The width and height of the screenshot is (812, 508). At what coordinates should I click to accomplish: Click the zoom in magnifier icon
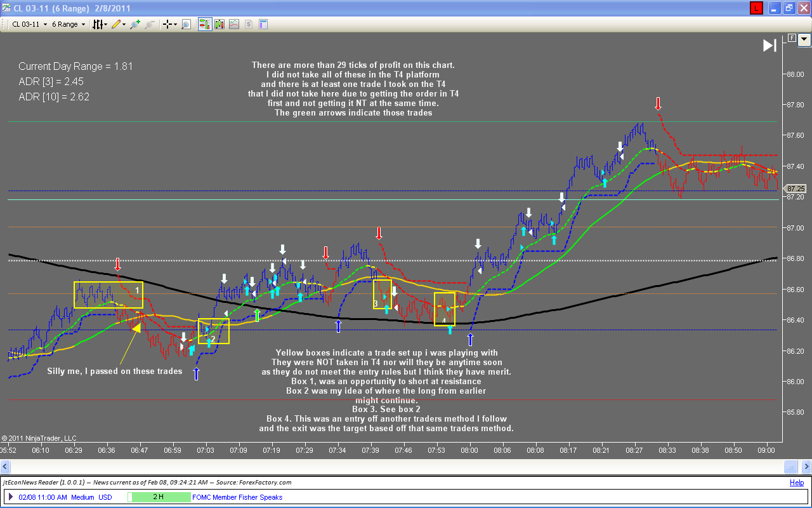[134, 24]
